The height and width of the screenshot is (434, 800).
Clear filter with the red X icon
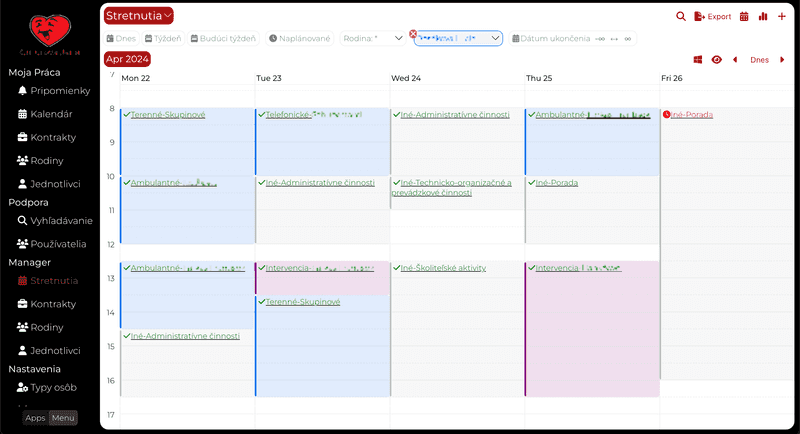(x=413, y=34)
